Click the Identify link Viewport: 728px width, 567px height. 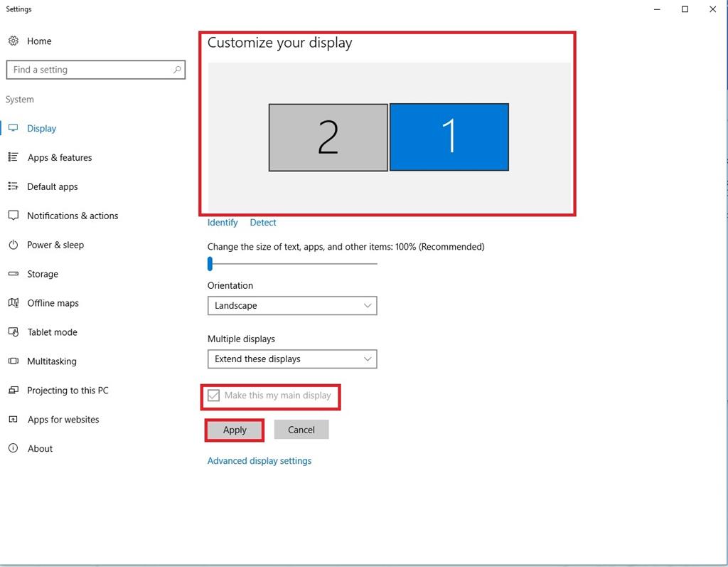tap(223, 223)
